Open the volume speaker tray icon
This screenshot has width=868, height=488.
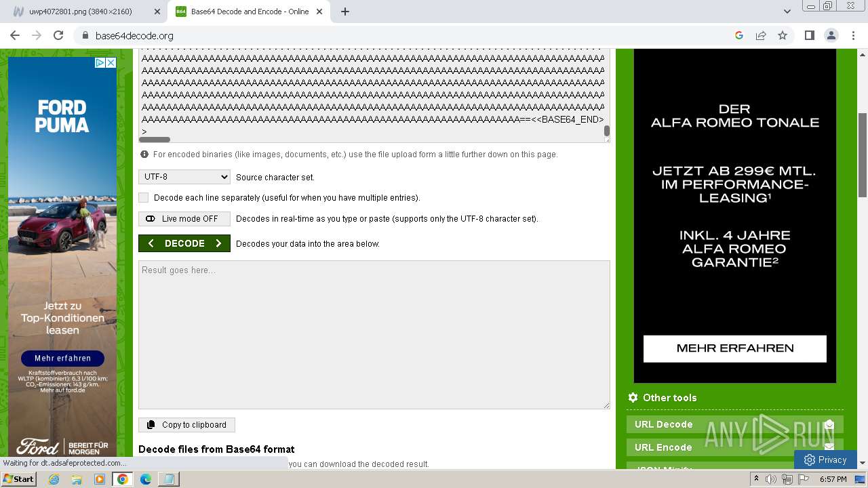point(771,479)
